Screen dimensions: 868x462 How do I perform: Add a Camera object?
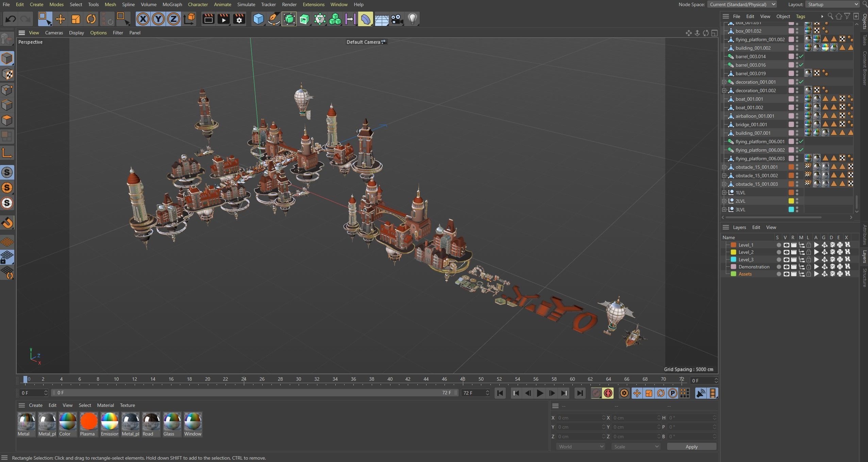pyautogui.click(x=397, y=19)
